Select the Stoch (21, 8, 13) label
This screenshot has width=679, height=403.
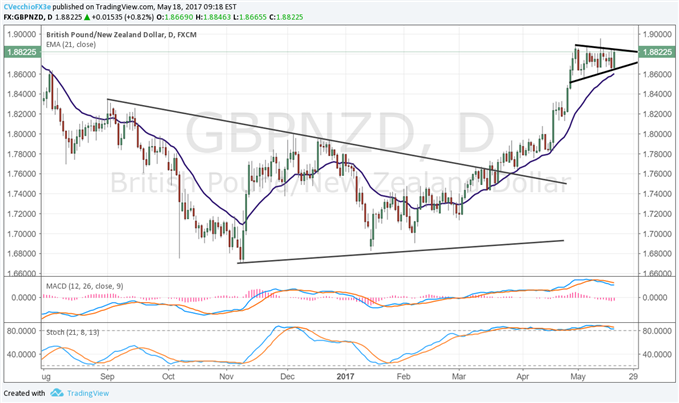click(72, 332)
